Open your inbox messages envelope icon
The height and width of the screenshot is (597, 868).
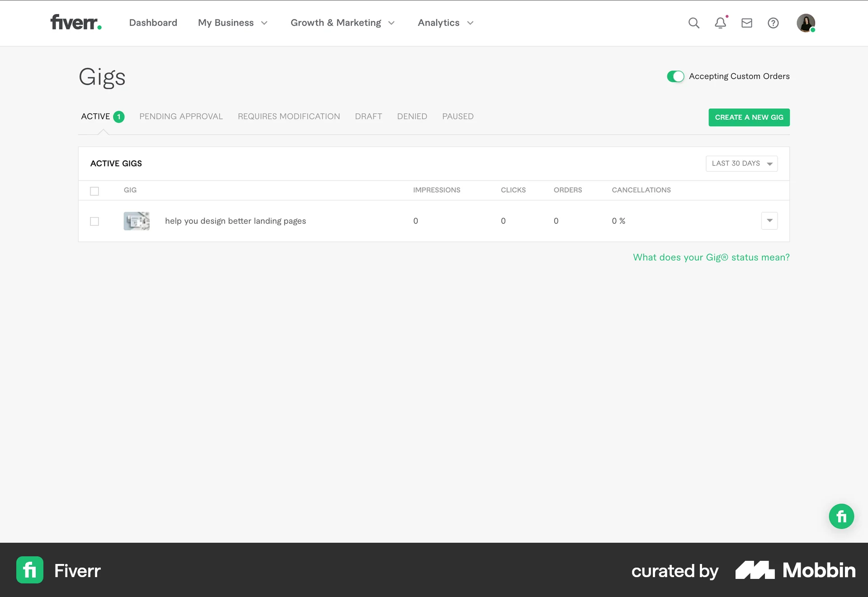point(747,23)
